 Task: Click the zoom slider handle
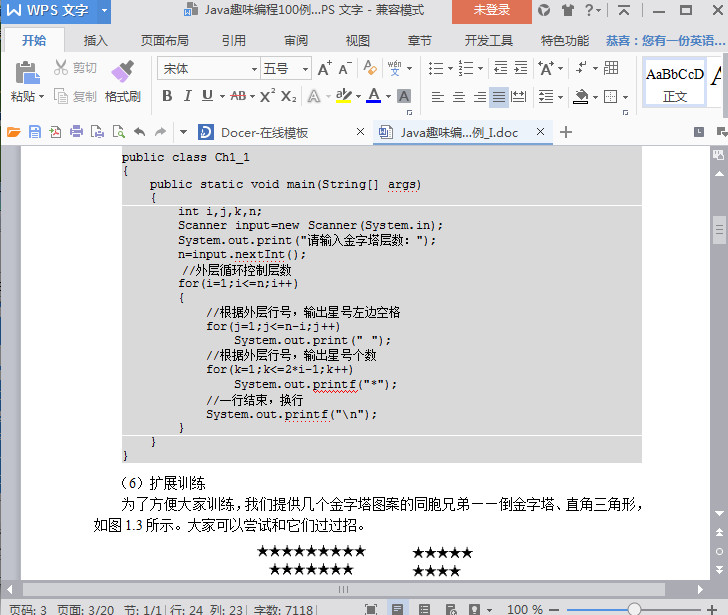(634, 609)
